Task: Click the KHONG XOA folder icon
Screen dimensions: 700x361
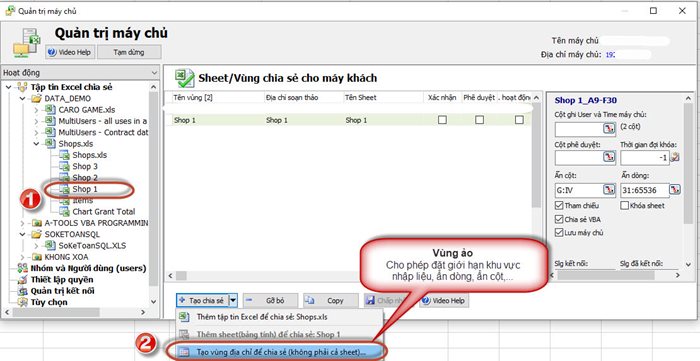Action: click(37, 257)
